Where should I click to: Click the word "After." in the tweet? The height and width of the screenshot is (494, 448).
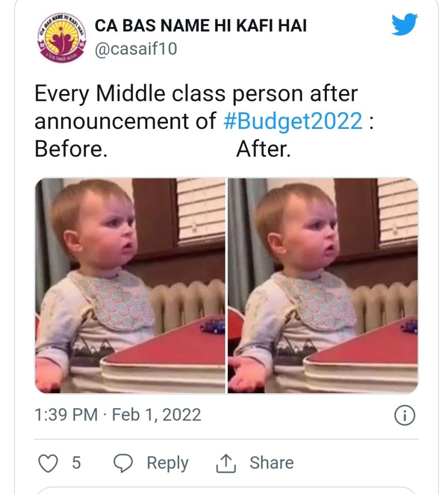coord(264,151)
